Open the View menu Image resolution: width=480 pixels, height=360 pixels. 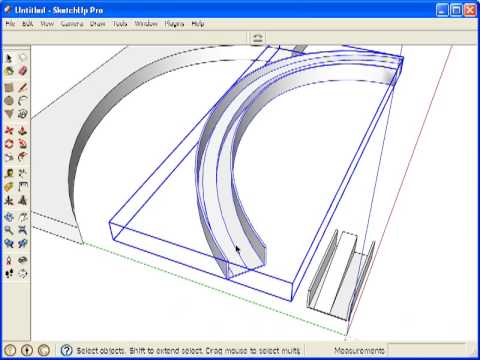47,24
